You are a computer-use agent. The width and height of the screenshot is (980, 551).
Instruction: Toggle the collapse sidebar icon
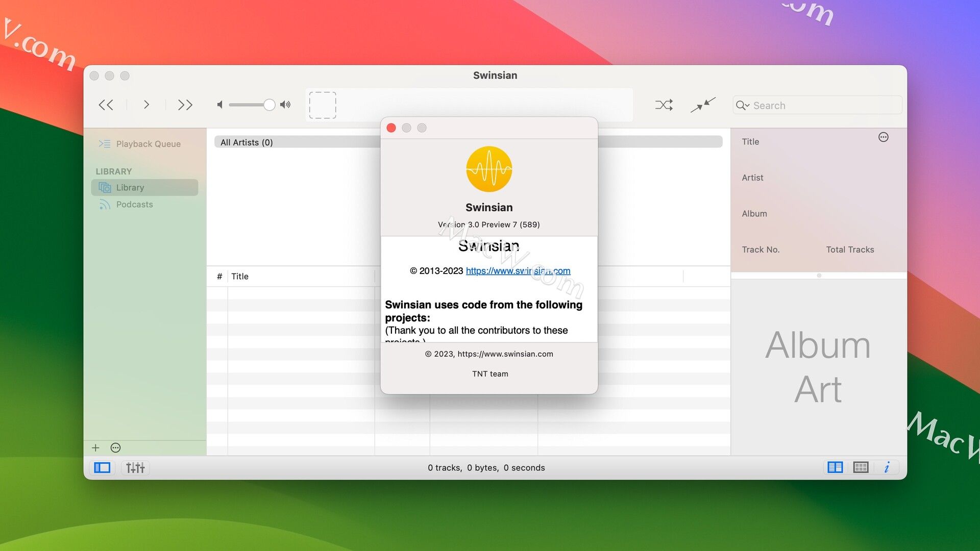pyautogui.click(x=102, y=467)
